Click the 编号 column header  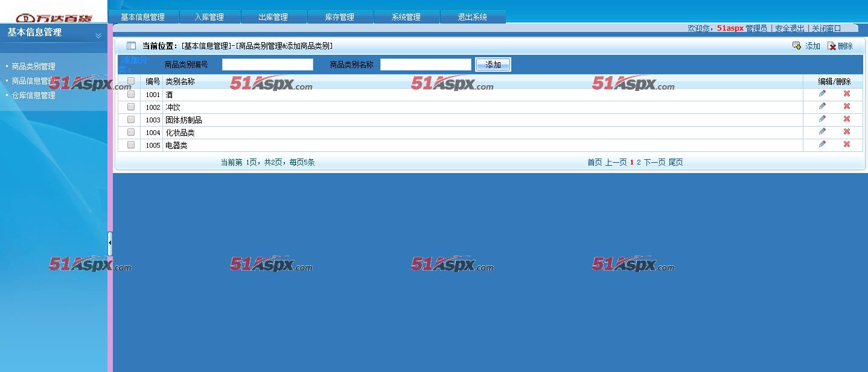pos(153,81)
